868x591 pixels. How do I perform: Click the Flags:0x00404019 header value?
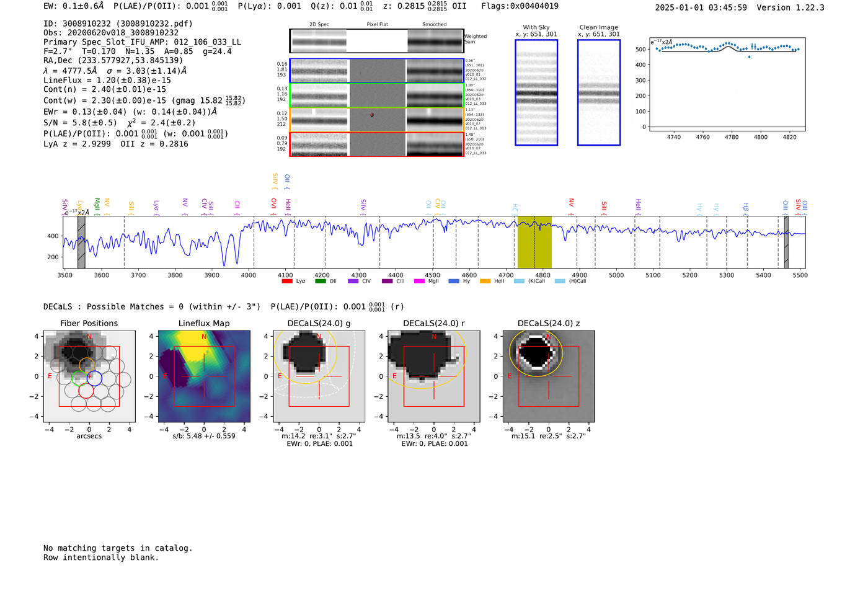pos(520,6)
